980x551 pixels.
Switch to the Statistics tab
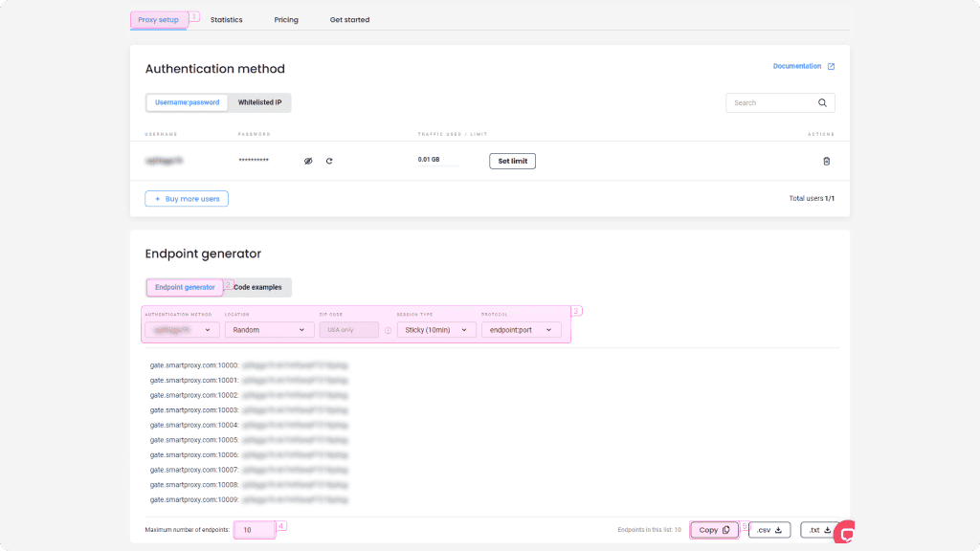226,19
